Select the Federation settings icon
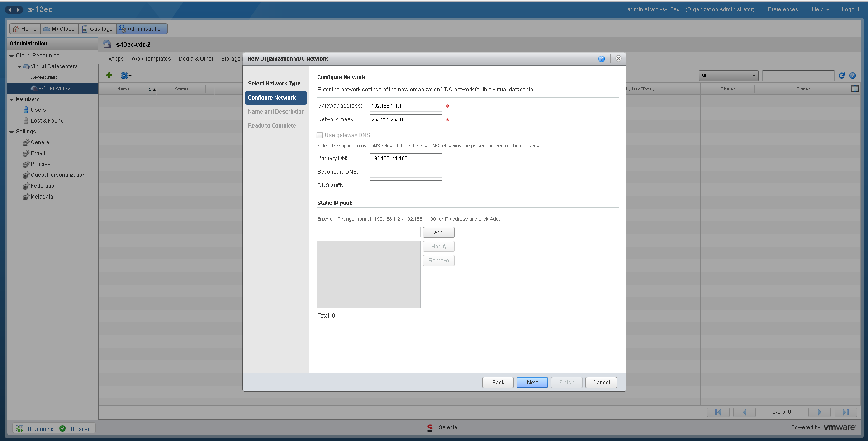The height and width of the screenshot is (441, 868). pos(27,186)
